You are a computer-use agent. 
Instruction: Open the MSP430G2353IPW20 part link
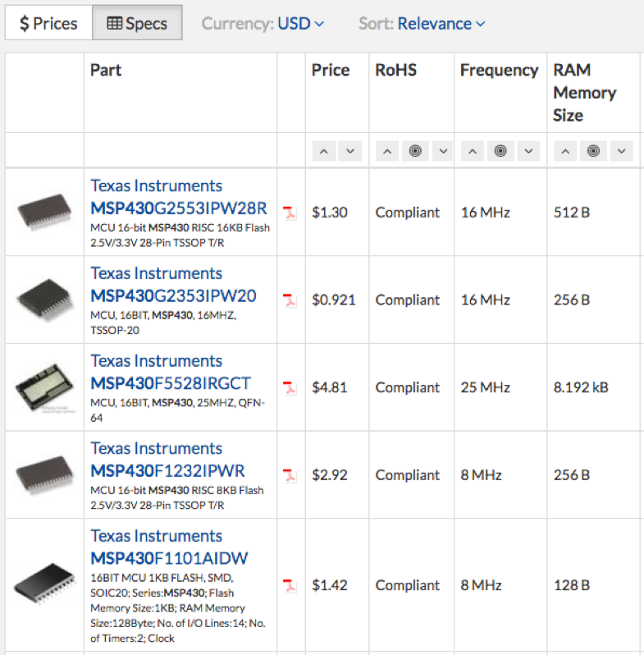173,295
